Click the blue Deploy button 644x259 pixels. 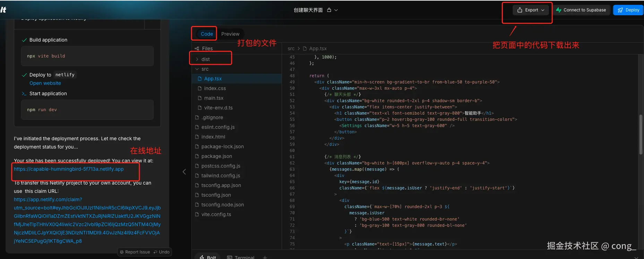point(628,10)
